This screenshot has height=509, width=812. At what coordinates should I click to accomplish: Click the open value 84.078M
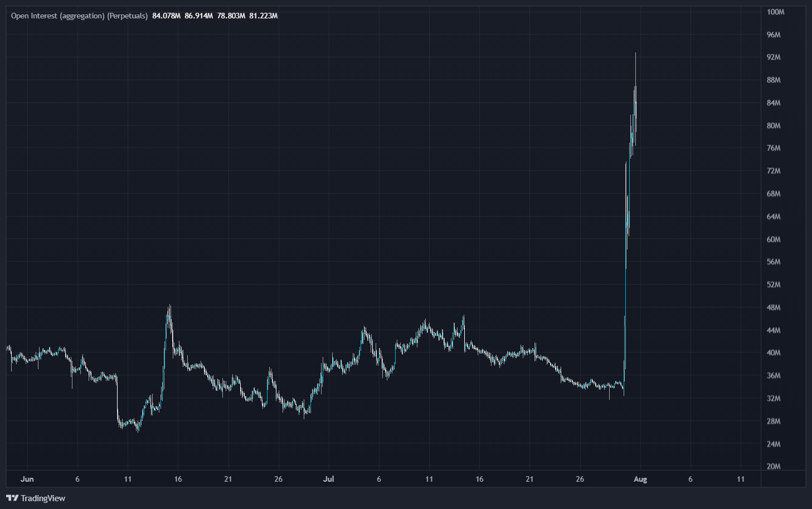tap(166, 16)
